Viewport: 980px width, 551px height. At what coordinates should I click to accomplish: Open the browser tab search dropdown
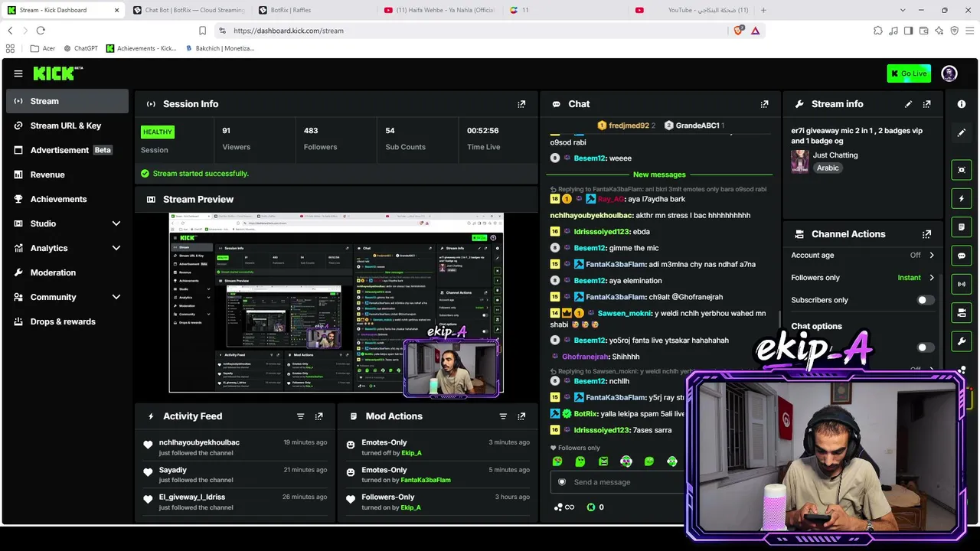coord(903,10)
